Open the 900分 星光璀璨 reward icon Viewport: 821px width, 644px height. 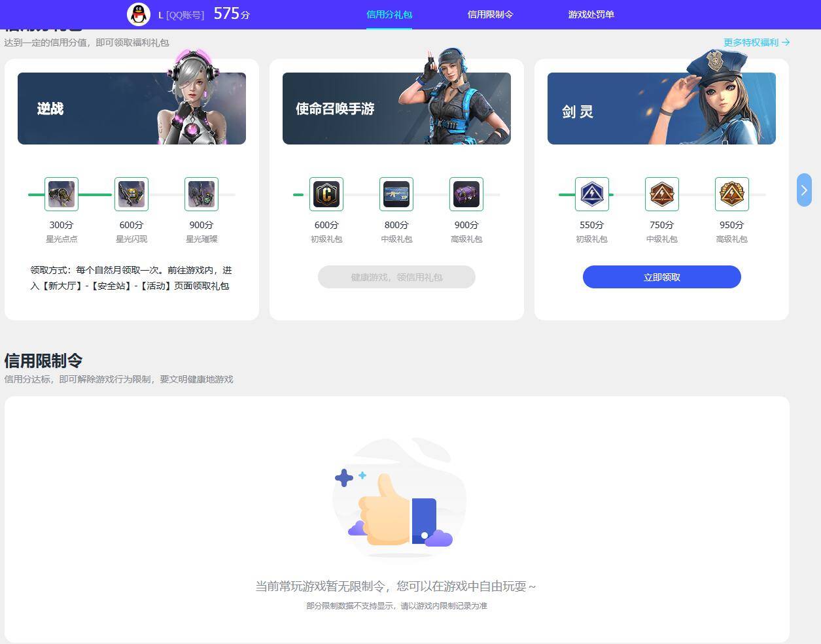201,194
